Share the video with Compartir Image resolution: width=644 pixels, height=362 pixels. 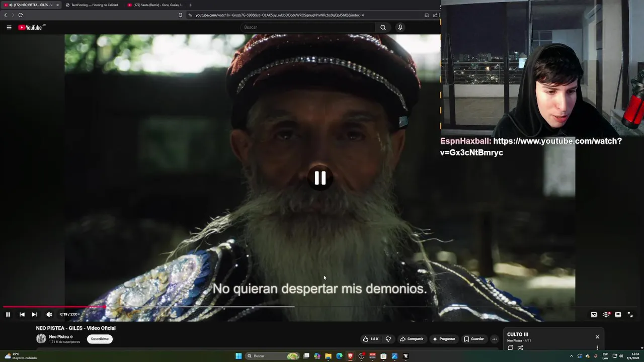coord(412,339)
